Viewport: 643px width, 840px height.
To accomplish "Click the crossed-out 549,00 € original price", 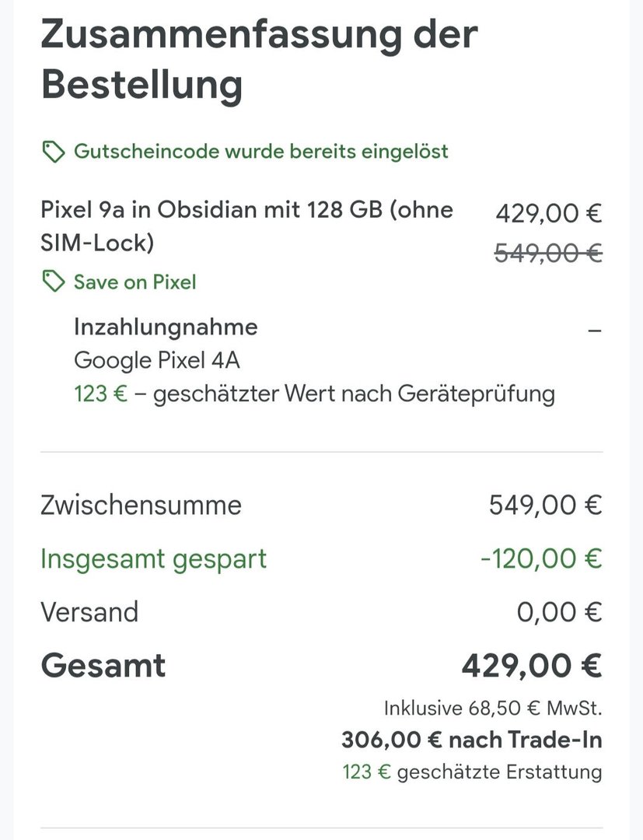I will click(548, 253).
